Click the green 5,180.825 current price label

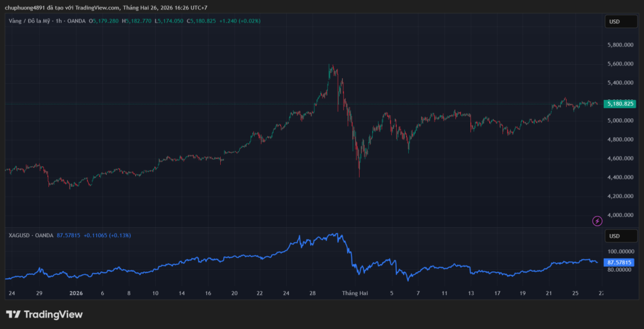pos(620,104)
